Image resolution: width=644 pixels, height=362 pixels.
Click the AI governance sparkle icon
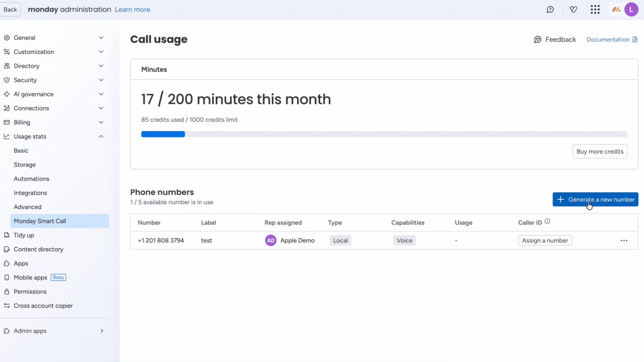[x=7, y=94]
